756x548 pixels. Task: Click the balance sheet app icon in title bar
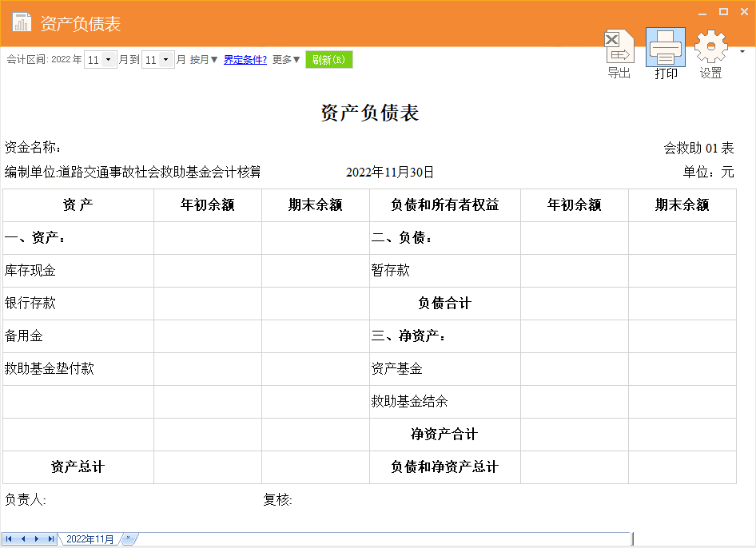[22, 23]
